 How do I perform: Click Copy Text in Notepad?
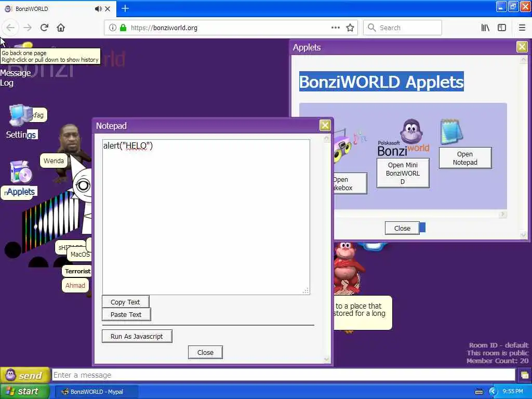pos(125,302)
